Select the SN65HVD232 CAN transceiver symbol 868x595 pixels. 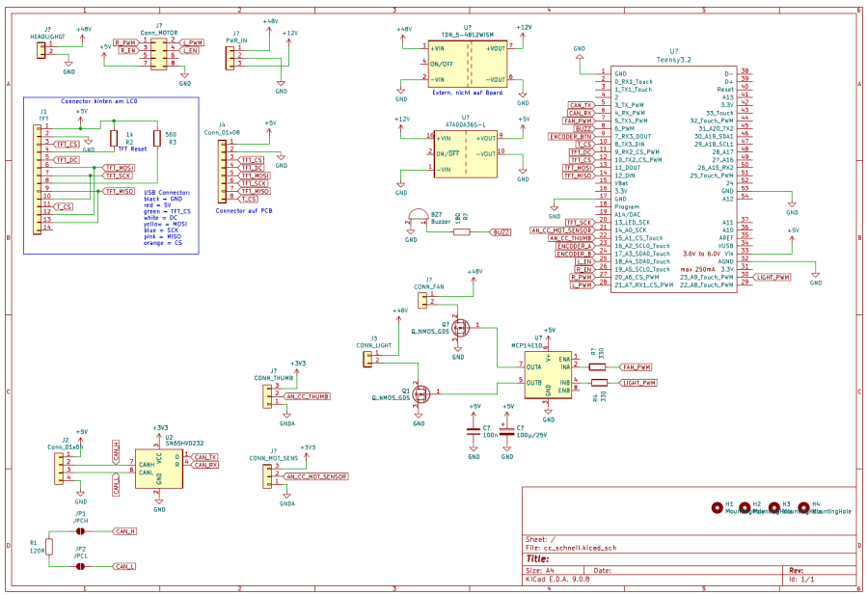tap(160, 466)
